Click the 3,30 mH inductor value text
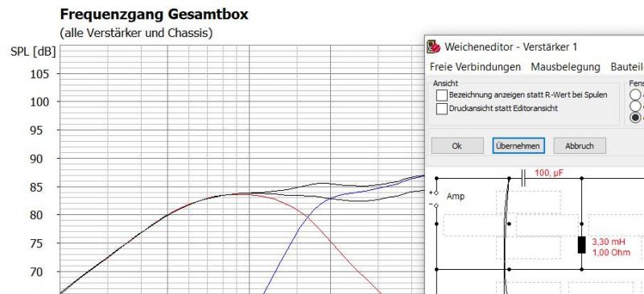644x294 pixels. pyautogui.click(x=608, y=242)
